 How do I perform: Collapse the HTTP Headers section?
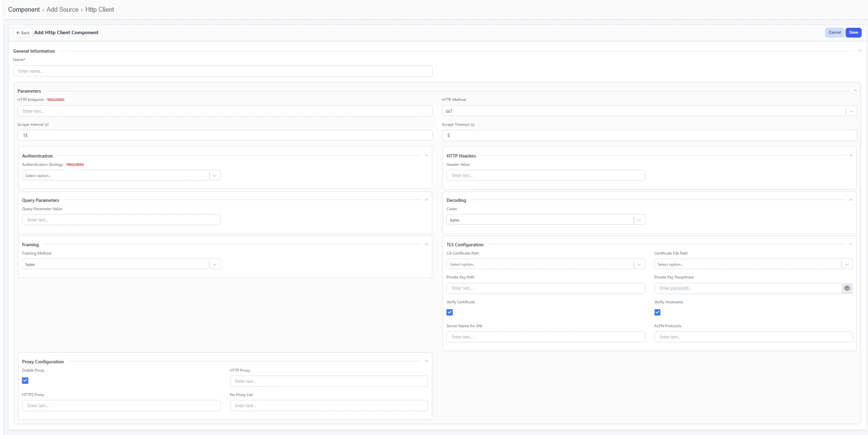pyautogui.click(x=851, y=156)
